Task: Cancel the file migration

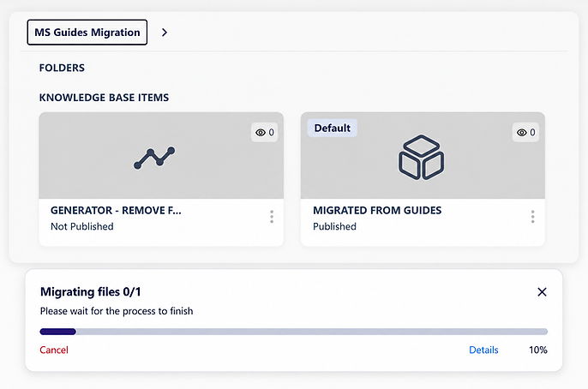Action: point(54,350)
